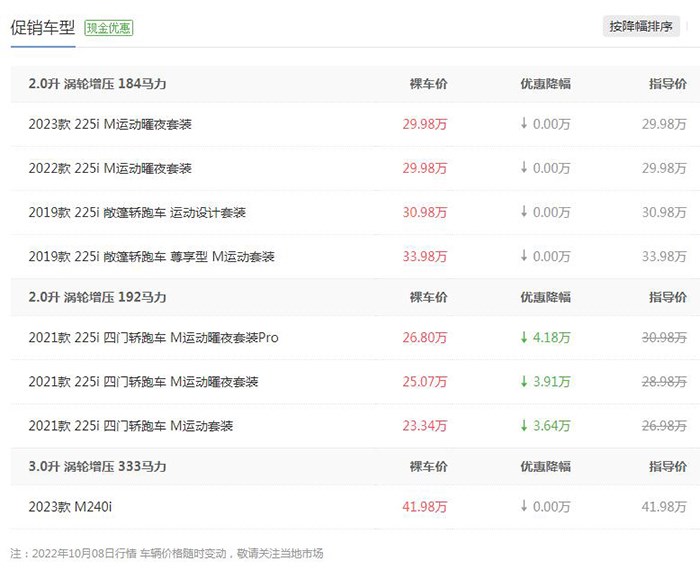Click 裸车价 header in 192马力 group

pos(429,297)
